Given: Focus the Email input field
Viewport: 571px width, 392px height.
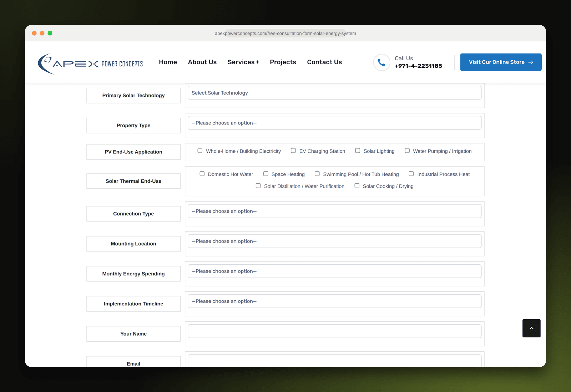Looking at the screenshot, I should [x=334, y=360].
